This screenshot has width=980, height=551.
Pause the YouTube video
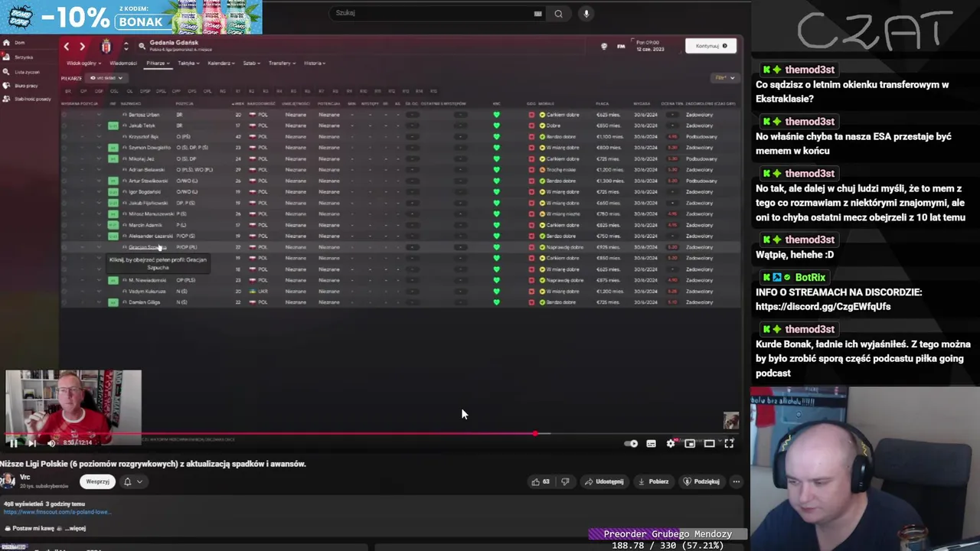[x=13, y=443]
